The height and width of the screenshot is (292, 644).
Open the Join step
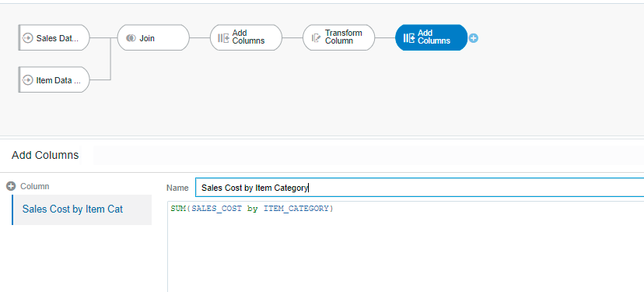pyautogui.click(x=153, y=38)
